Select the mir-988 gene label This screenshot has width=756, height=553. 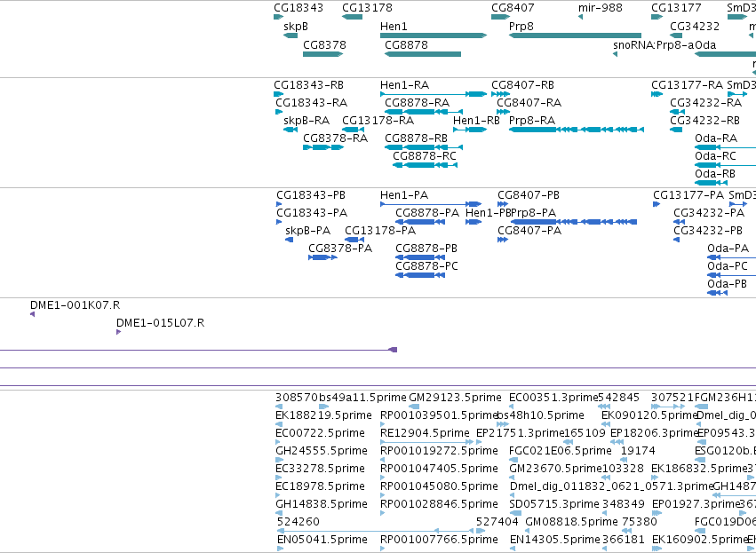click(x=601, y=8)
